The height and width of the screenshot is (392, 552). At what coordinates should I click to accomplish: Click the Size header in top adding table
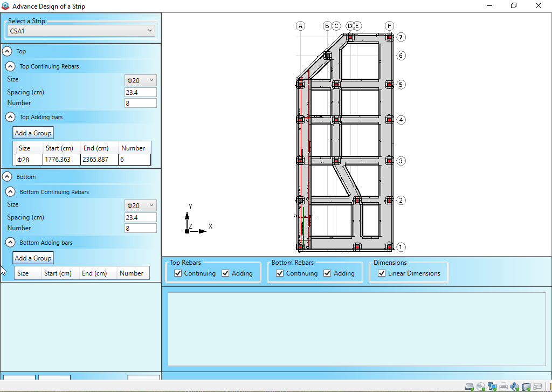click(x=29, y=148)
